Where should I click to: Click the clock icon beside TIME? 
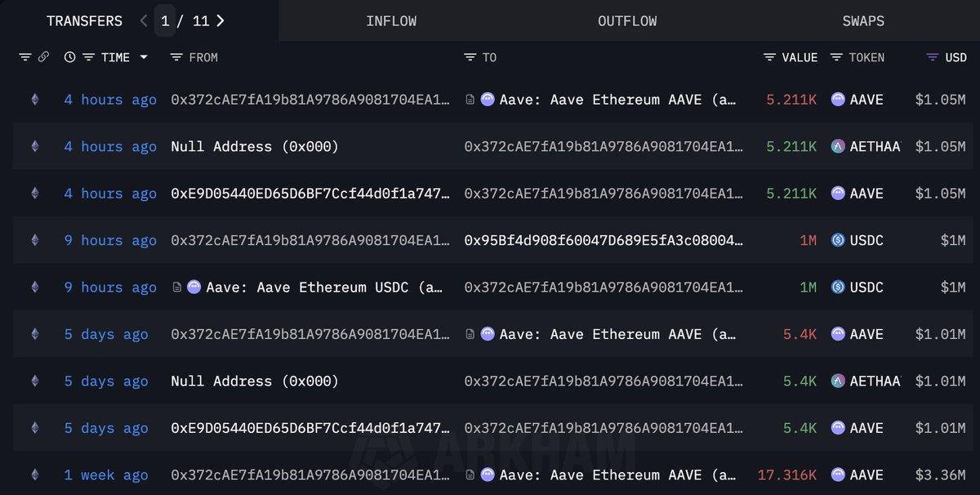69,57
